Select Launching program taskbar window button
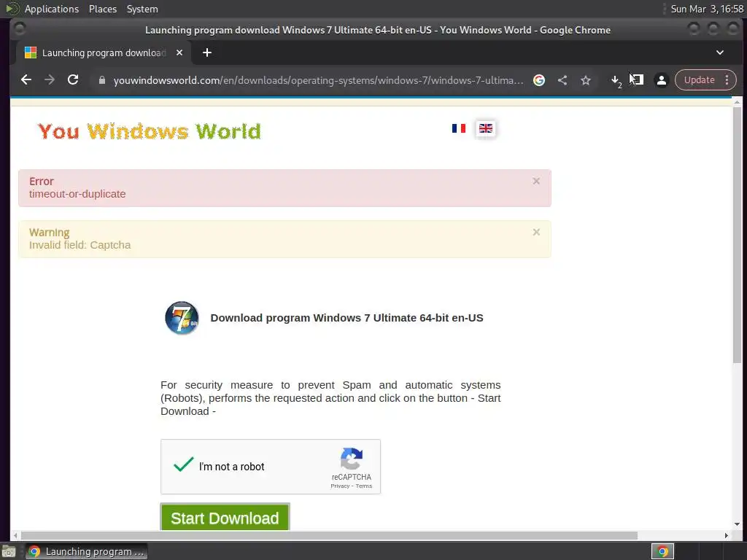 86,551
